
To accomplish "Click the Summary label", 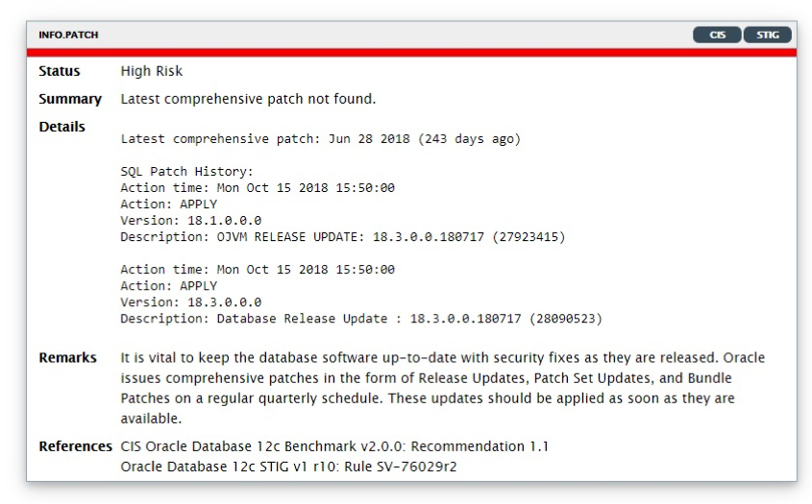I will (70, 99).
